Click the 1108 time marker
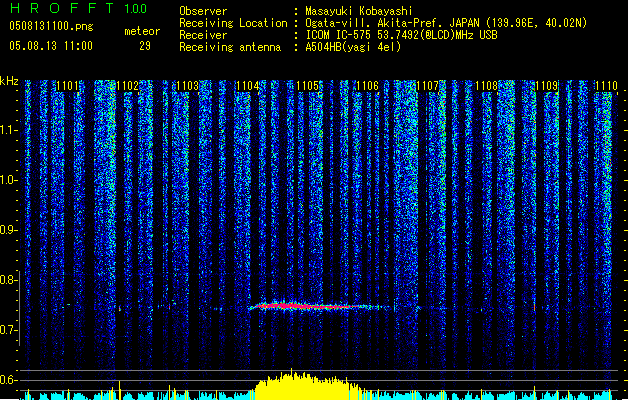The height and width of the screenshot is (400, 629). click(x=487, y=85)
